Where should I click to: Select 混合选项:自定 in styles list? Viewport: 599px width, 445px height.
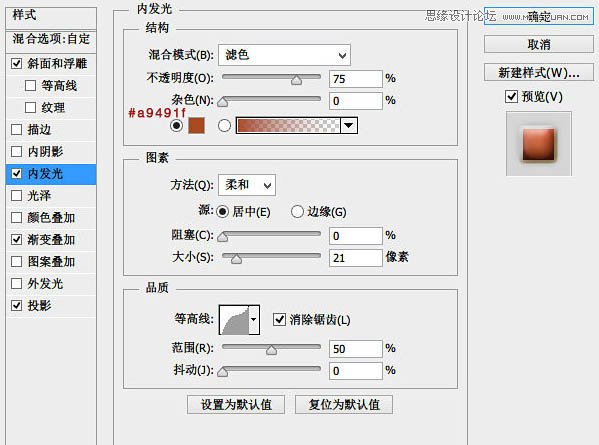point(51,39)
